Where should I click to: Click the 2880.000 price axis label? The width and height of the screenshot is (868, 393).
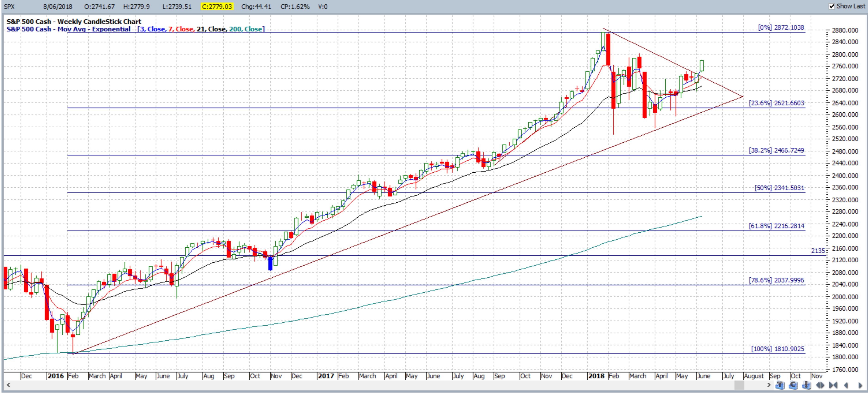[845, 30]
